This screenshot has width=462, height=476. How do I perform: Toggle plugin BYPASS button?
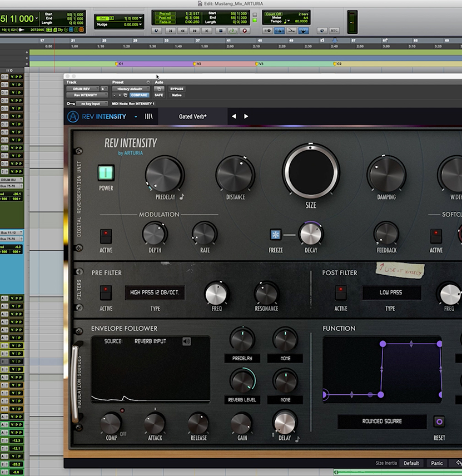coord(177,89)
